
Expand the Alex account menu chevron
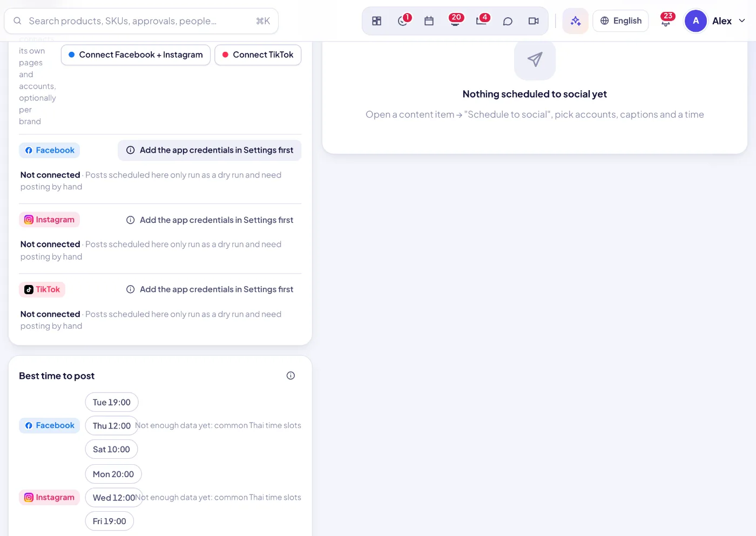click(x=742, y=21)
